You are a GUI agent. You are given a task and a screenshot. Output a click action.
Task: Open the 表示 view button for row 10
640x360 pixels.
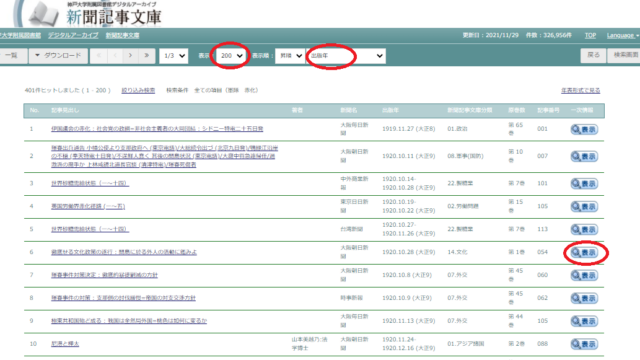tap(584, 344)
